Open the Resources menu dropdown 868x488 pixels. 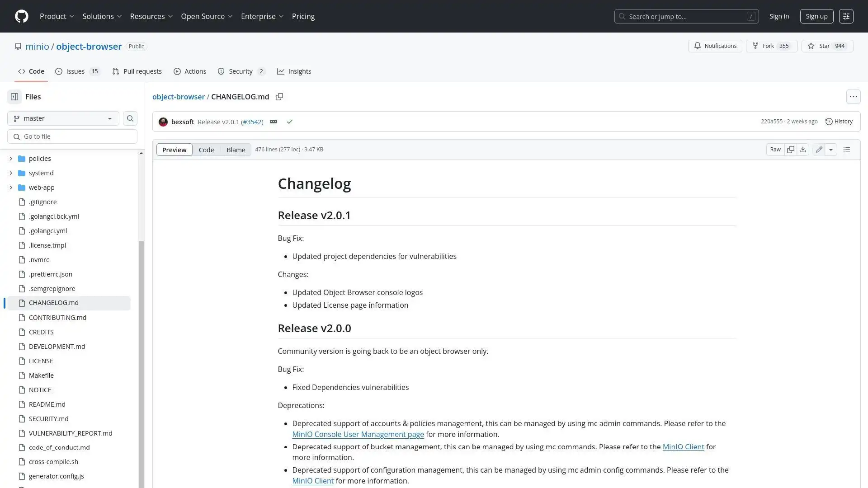click(151, 16)
